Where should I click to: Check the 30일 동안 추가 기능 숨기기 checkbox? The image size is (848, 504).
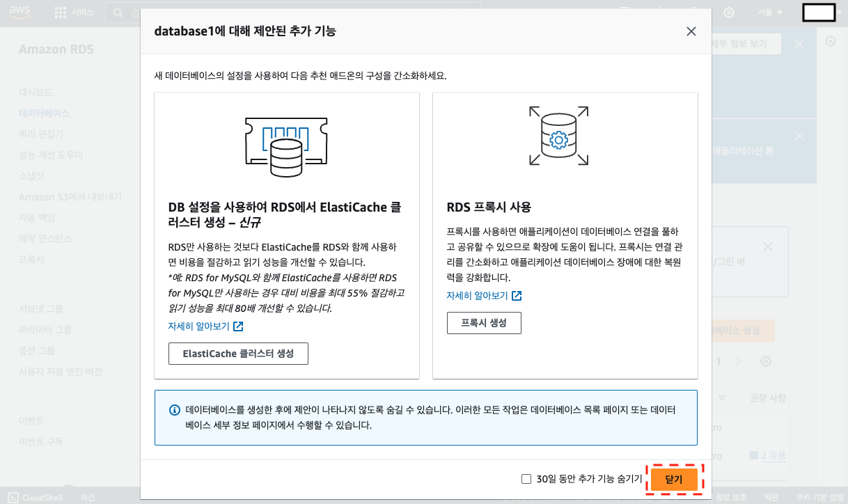(x=526, y=479)
